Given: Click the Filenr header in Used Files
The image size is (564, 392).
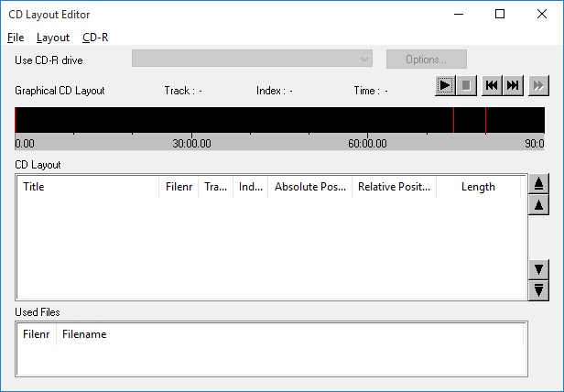Looking at the screenshot, I should pos(37,334).
